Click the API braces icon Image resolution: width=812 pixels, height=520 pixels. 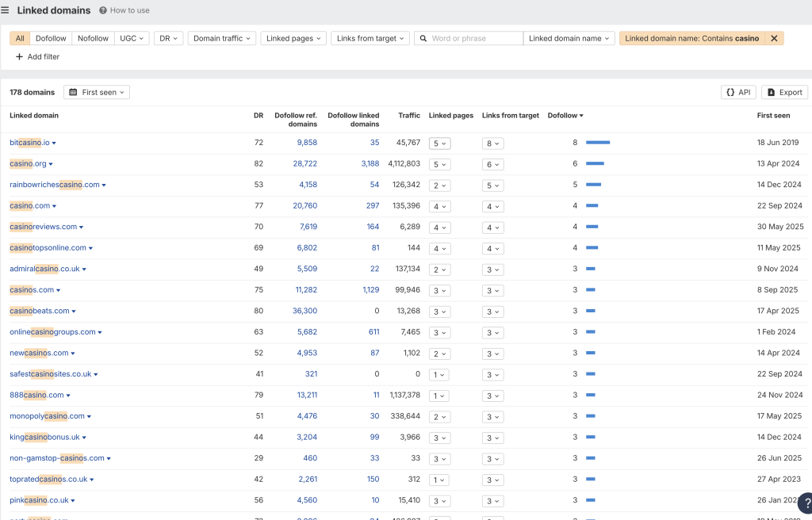[x=730, y=92]
